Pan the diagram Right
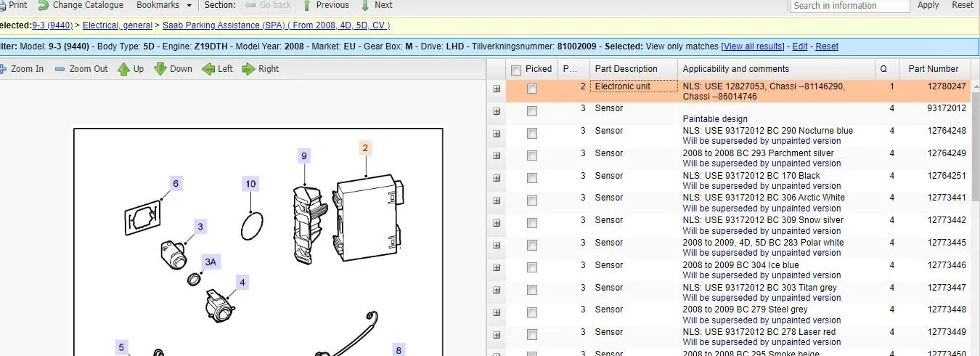This screenshot has width=980, height=356. pos(261,69)
